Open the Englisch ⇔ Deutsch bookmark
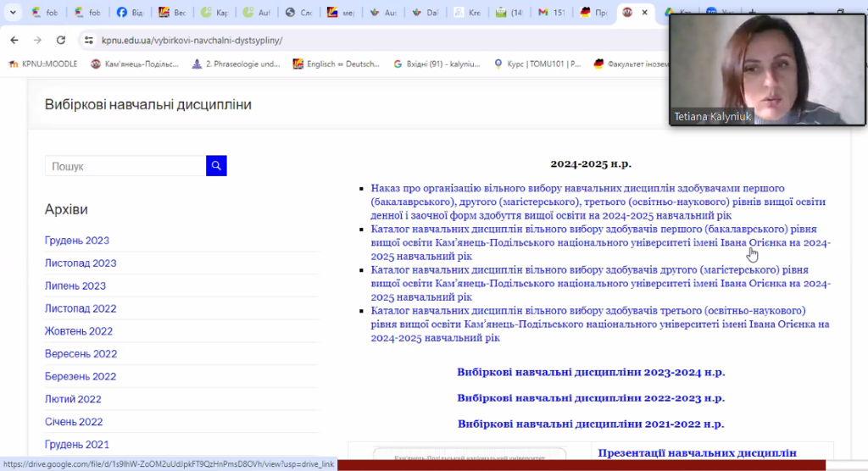 (x=337, y=64)
